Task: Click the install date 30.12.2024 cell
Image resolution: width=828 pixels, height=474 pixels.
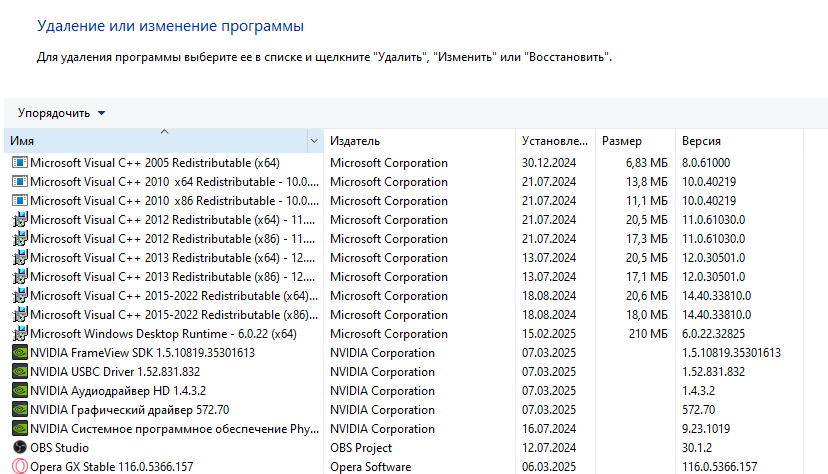Action: click(549, 163)
